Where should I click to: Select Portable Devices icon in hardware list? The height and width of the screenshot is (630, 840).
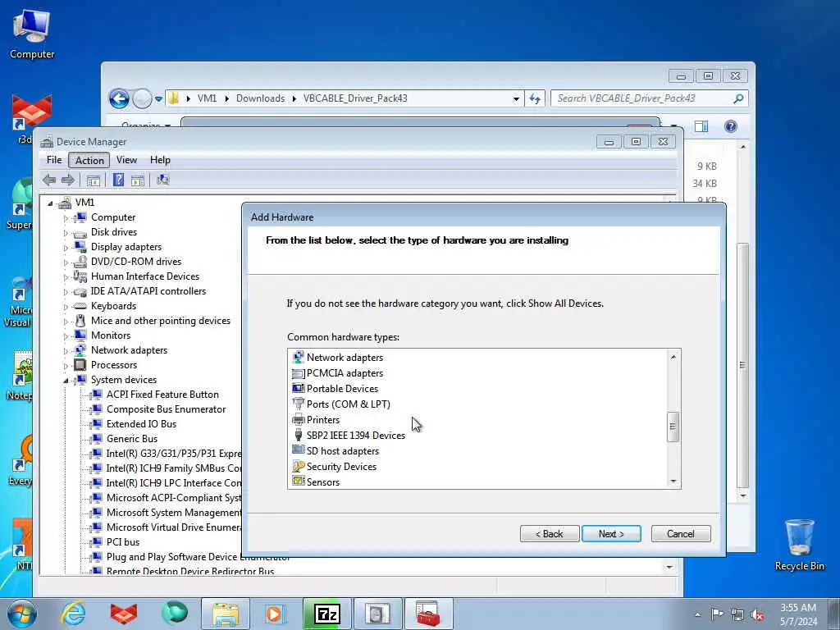point(298,388)
